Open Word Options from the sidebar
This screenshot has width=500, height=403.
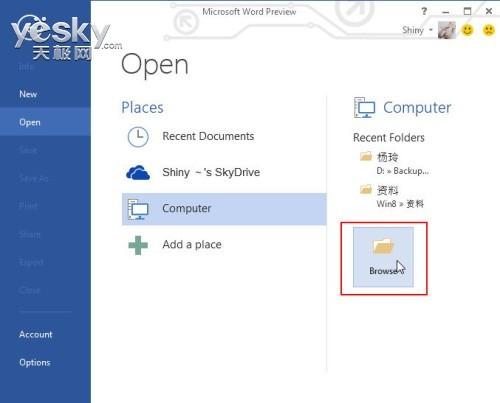[x=35, y=362]
